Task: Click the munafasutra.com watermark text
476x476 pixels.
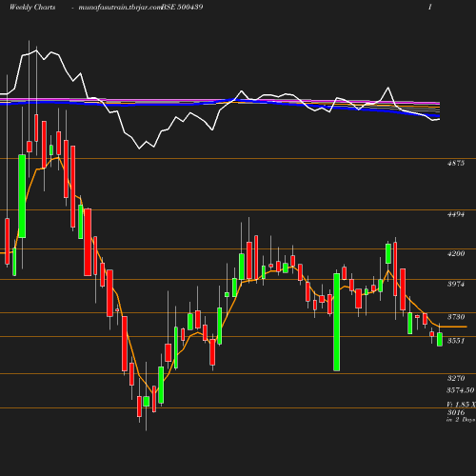Action: pyautogui.click(x=120, y=8)
